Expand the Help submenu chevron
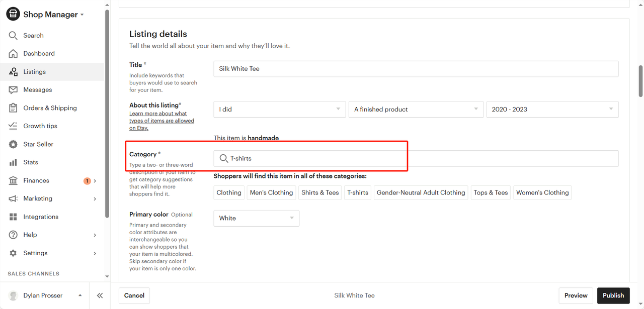 [95, 235]
